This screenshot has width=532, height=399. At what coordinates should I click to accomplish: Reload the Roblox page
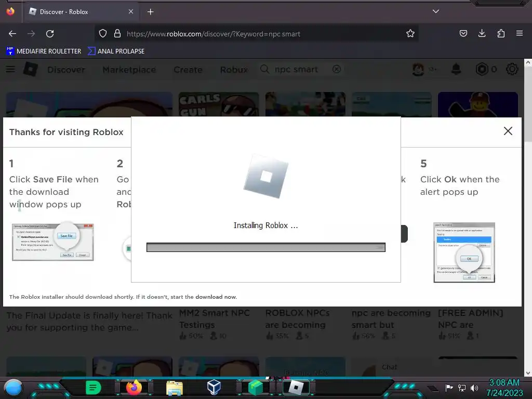click(x=50, y=34)
